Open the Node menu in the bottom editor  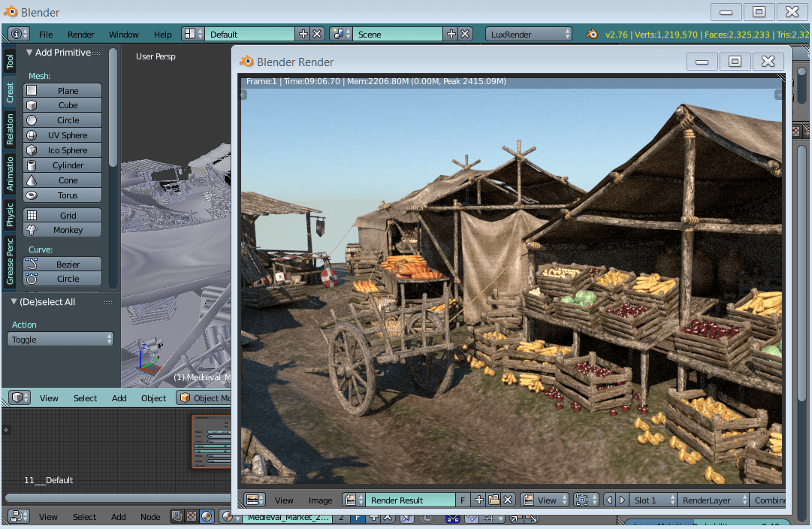tap(150, 517)
